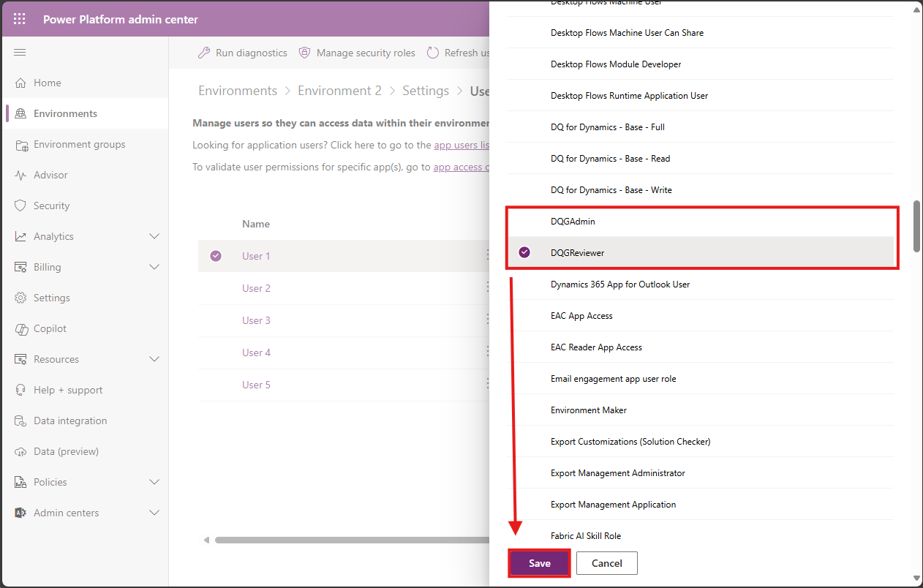Open Data integration in the sidebar

pos(86,421)
